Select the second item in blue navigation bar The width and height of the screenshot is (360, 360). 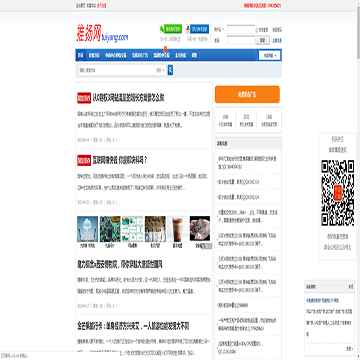coord(94,55)
